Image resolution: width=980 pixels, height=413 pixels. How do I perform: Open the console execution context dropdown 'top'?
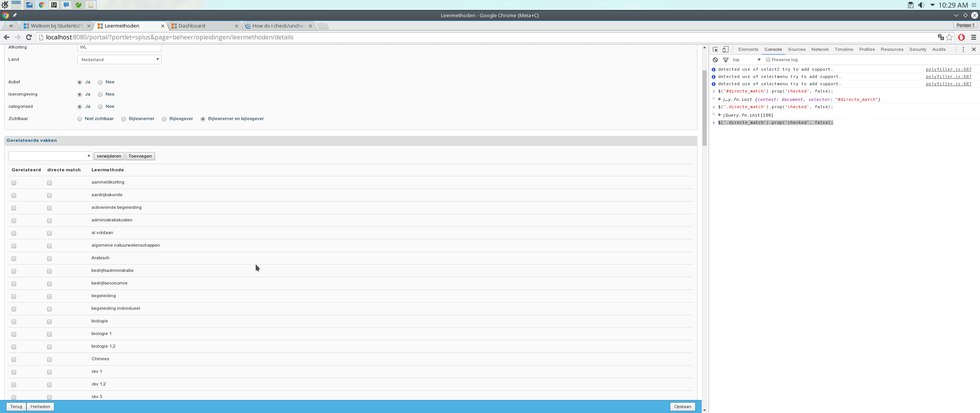coord(746,60)
